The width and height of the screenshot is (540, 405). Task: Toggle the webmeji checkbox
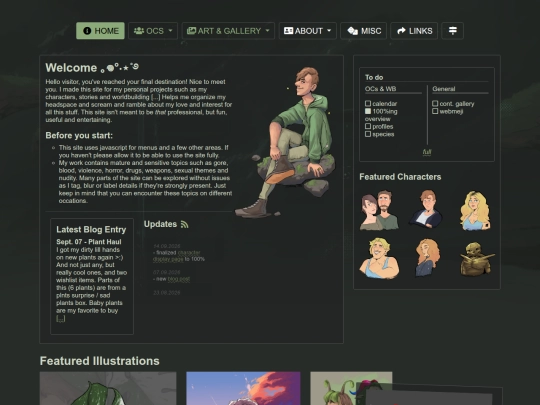click(435, 111)
